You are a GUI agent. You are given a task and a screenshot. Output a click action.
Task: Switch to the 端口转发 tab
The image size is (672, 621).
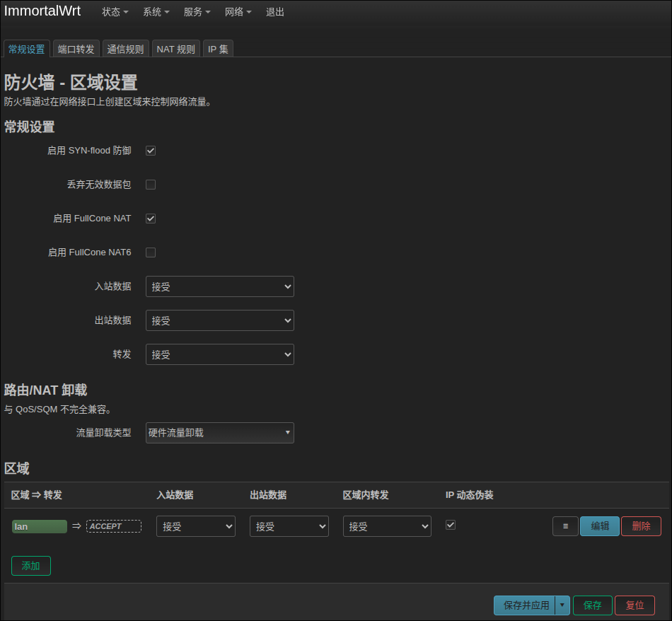pyautogui.click(x=76, y=49)
